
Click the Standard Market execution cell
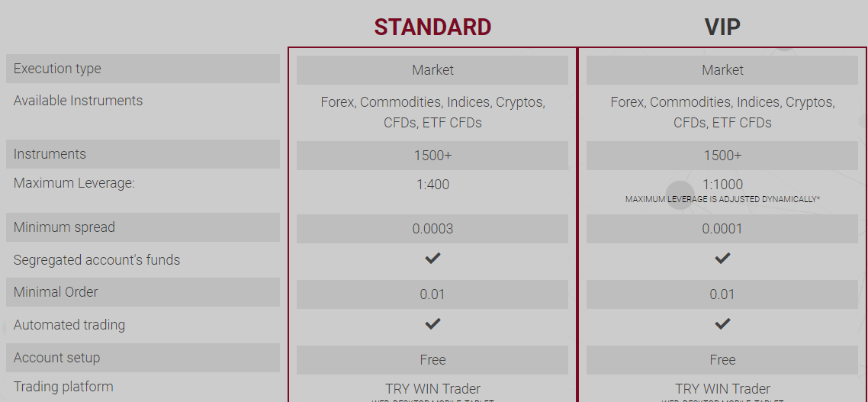coord(432,70)
